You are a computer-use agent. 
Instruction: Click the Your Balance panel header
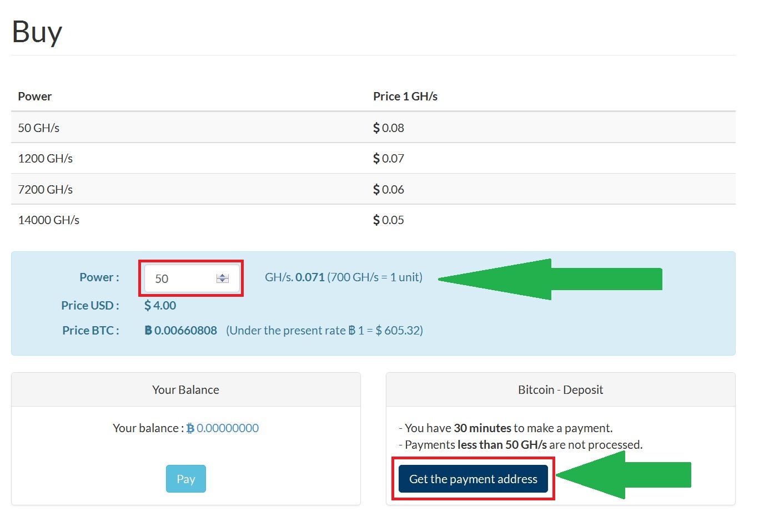(186, 389)
